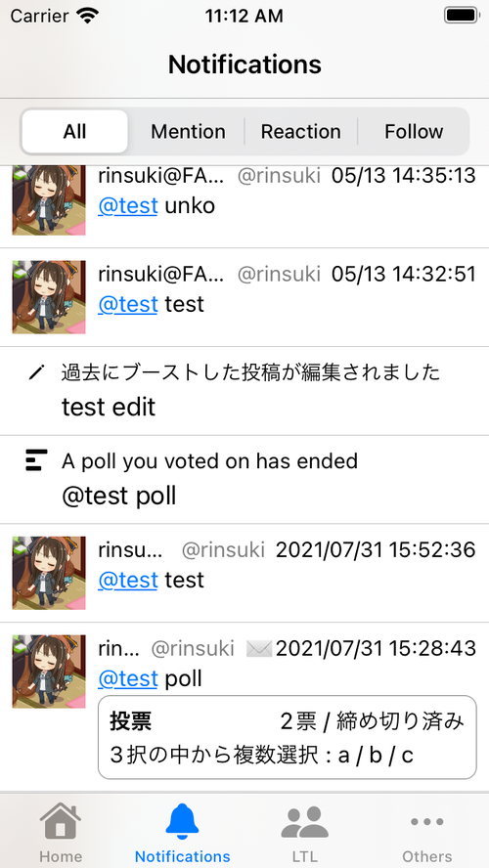
Task: Switch to the Follow filter
Action: point(414,131)
